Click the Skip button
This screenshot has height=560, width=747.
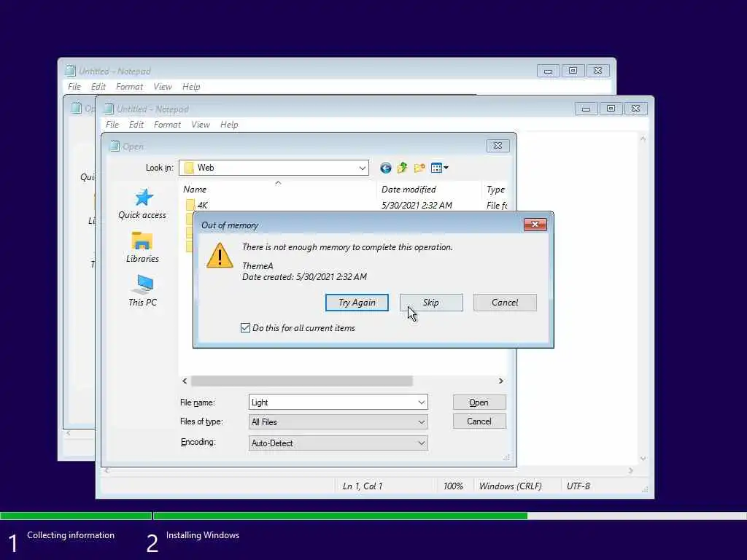[431, 303]
